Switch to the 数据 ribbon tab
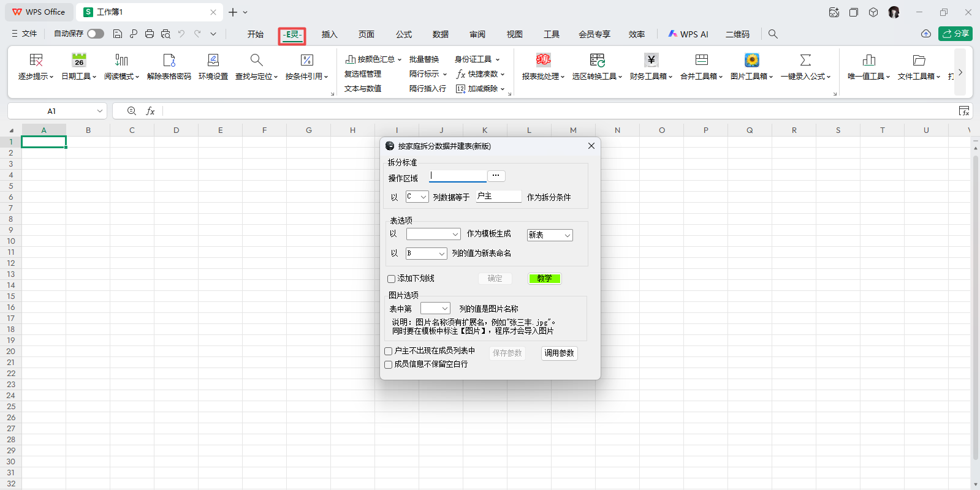980x490 pixels. (440, 34)
